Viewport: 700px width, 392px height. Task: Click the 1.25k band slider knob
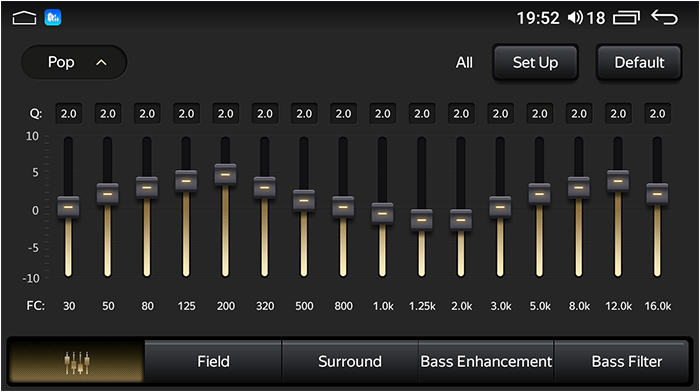click(422, 220)
